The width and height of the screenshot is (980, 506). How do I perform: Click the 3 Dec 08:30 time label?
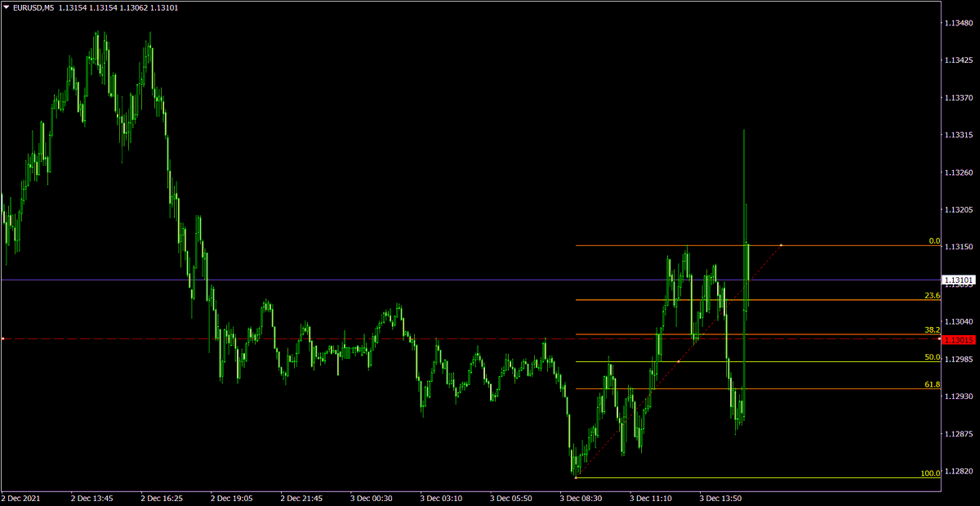coord(581,497)
